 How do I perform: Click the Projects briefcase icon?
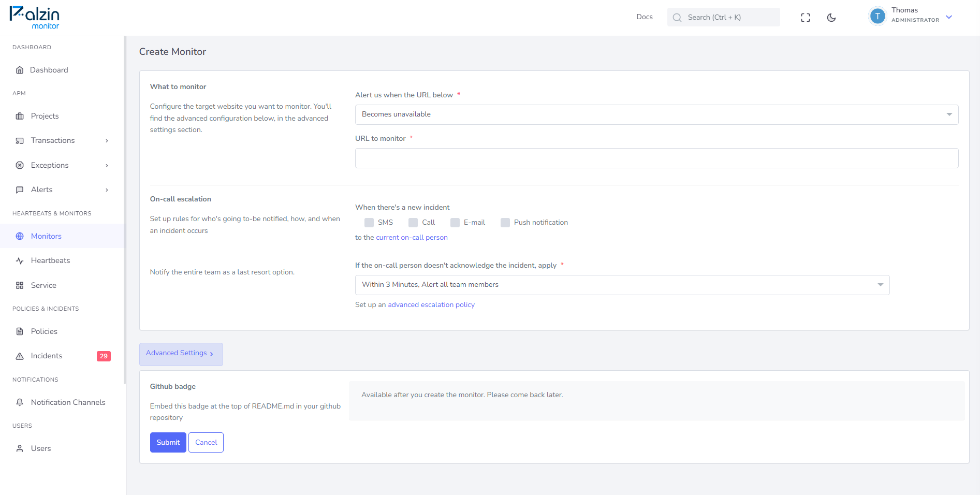click(x=20, y=116)
